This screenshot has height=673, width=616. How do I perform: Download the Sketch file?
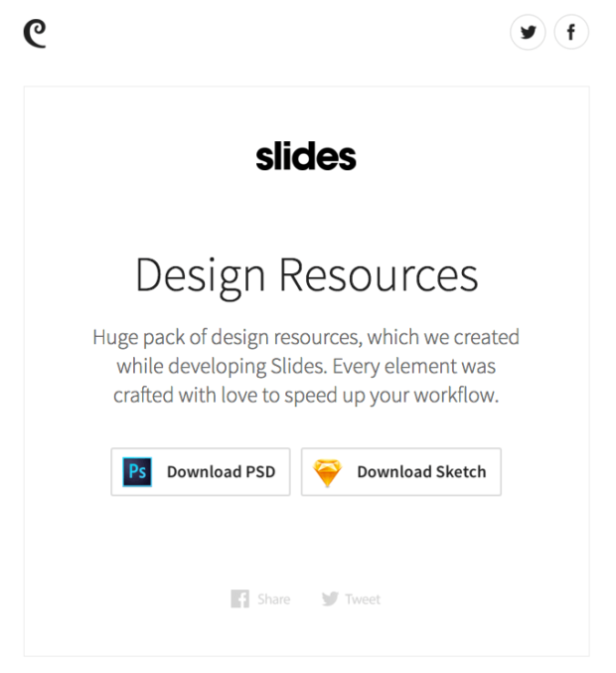pyautogui.click(x=401, y=472)
